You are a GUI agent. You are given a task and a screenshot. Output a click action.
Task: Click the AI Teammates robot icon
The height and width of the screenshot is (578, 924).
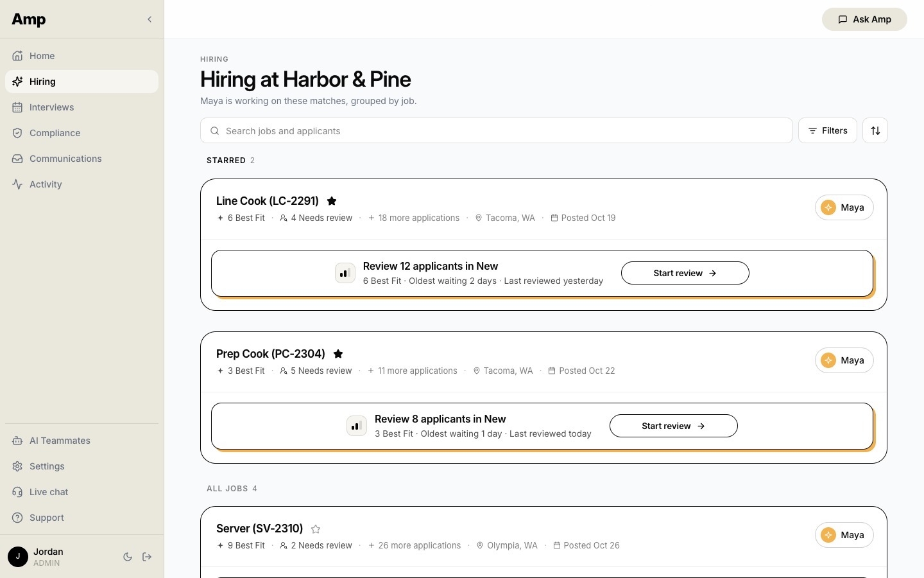pyautogui.click(x=17, y=441)
